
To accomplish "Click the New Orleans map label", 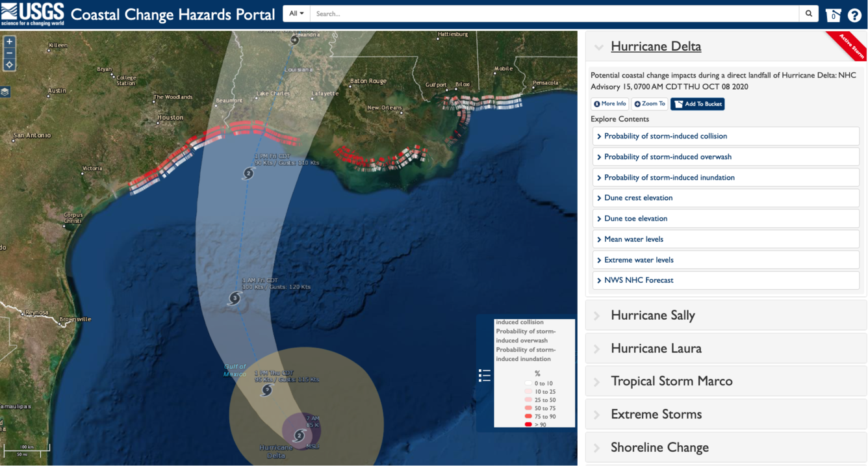I will 385,108.
